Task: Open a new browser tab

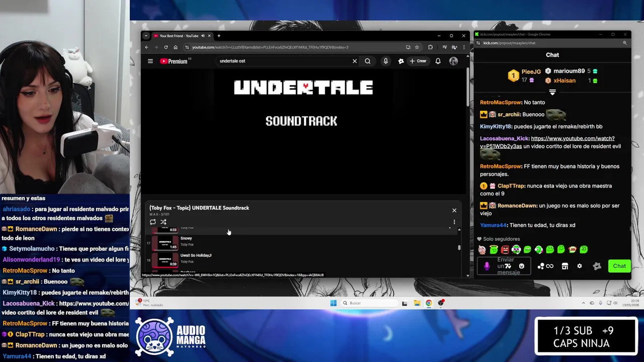Action: click(x=219, y=36)
